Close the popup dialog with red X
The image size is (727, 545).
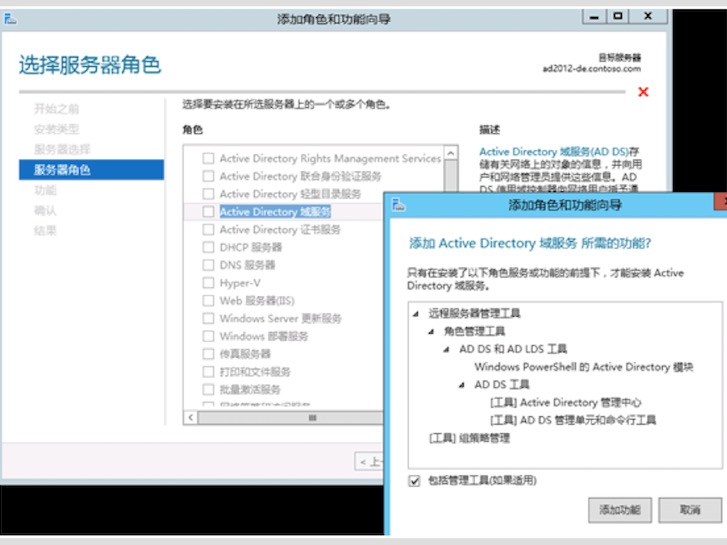(721, 201)
